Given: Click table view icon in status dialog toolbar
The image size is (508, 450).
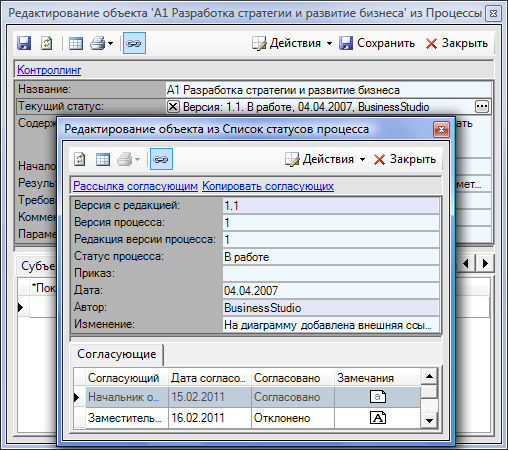Looking at the screenshot, I should (x=103, y=159).
